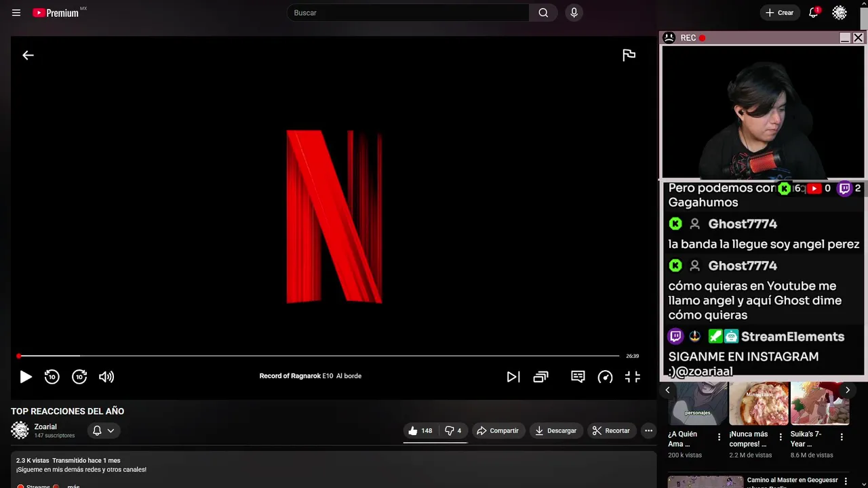The width and height of the screenshot is (868, 488).
Task: Open the Zoarial channel name link
Action: 45,427
